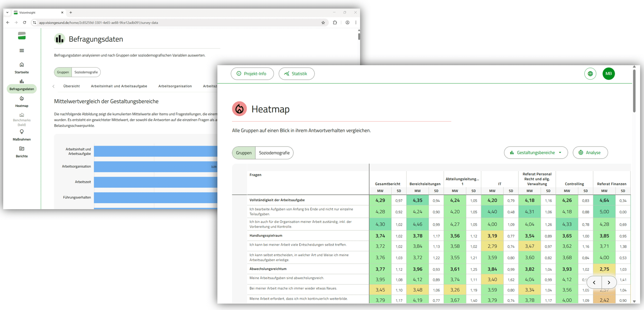Click the browser address bar URL
This screenshot has width=644, height=310.
tap(99, 22)
